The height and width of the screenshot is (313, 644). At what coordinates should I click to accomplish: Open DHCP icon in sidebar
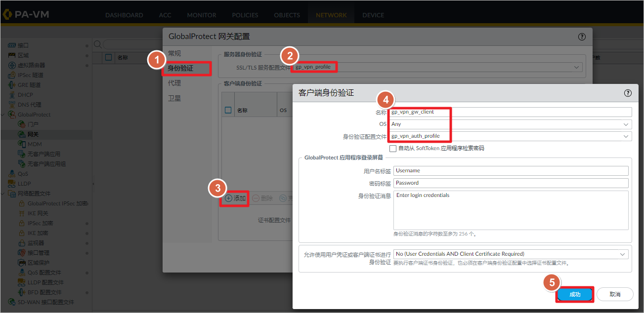coord(12,95)
